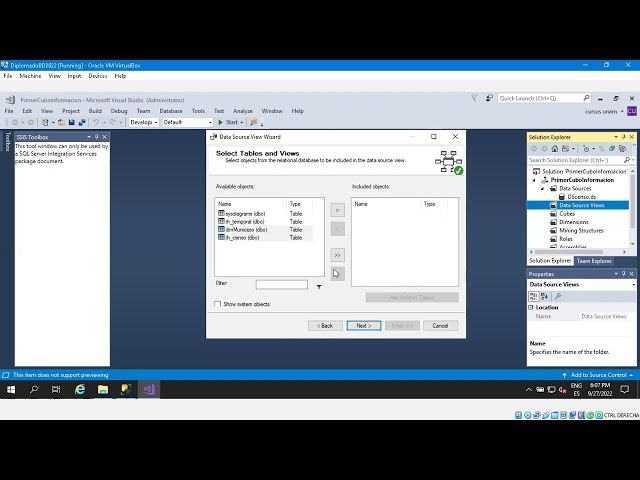The height and width of the screenshot is (480, 640).
Task: Sort Available objects by Name column header
Action: click(x=251, y=204)
